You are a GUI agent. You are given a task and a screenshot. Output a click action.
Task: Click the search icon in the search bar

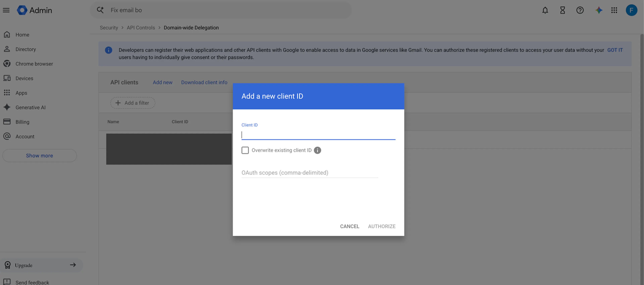coord(100,10)
